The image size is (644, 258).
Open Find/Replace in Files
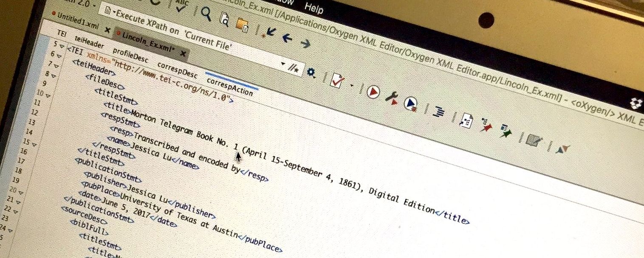[224, 19]
